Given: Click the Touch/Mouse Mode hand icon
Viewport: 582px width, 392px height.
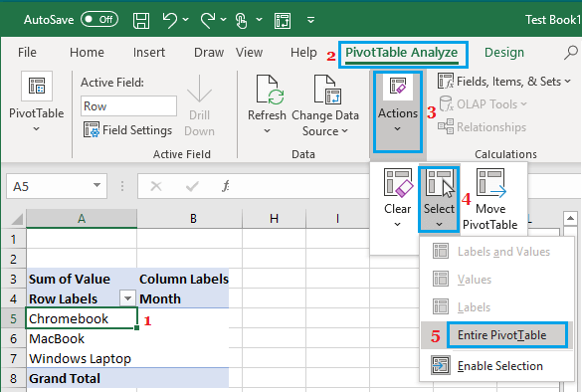Looking at the screenshot, I should coord(242,20).
